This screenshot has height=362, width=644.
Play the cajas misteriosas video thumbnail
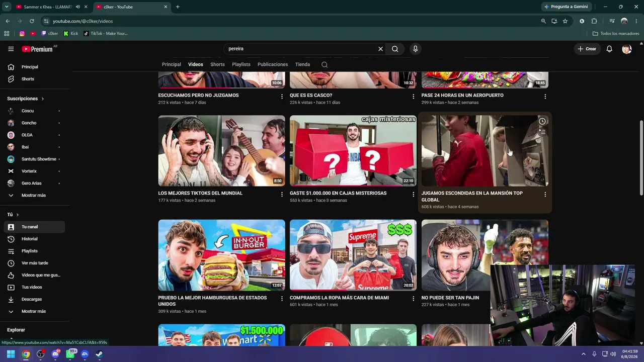click(353, 151)
